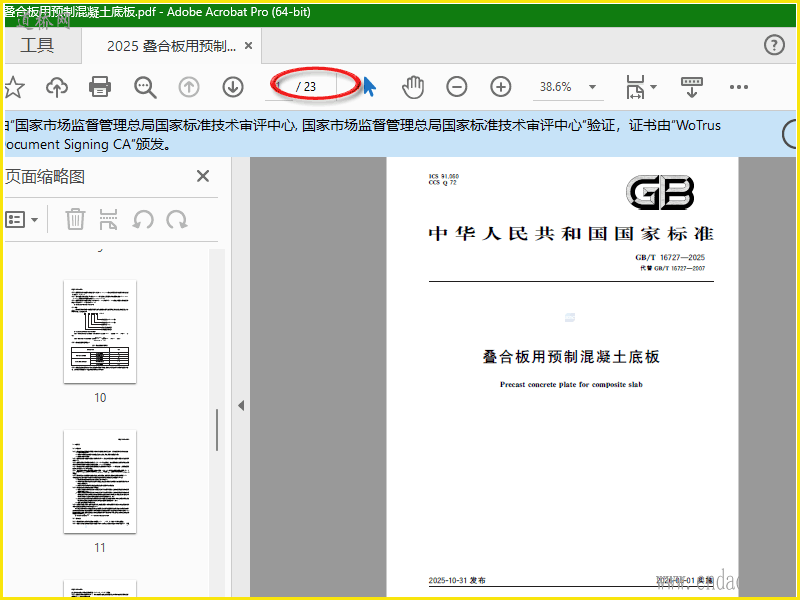Click the text 中华人民共和国国家标准
Screen dimensions: 800x600
(x=571, y=234)
